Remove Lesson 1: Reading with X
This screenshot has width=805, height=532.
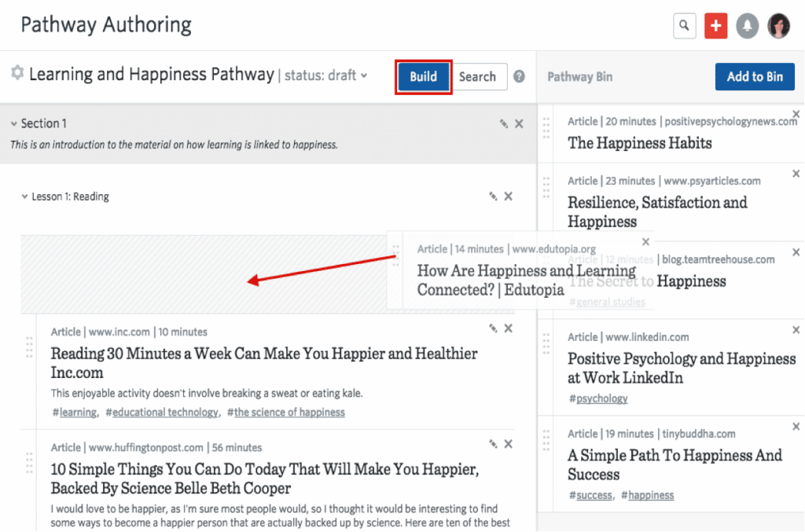tap(509, 196)
